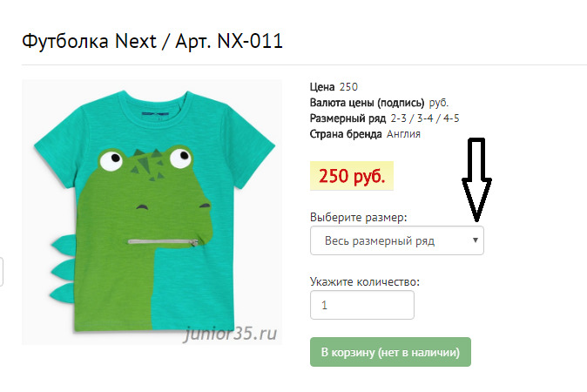Viewport: 587px width, 392px height.
Task: Focus the quantity input field
Action: click(361, 306)
